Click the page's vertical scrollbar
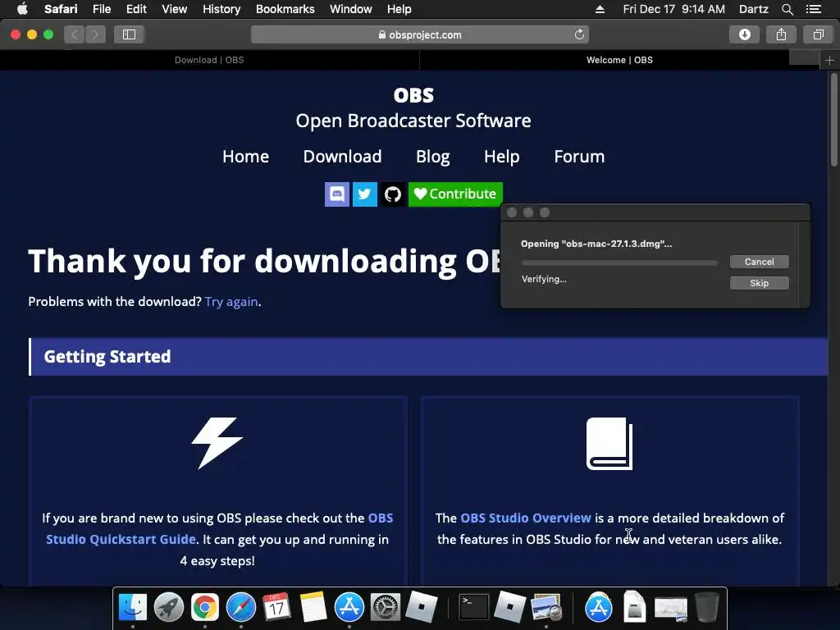 (834, 120)
